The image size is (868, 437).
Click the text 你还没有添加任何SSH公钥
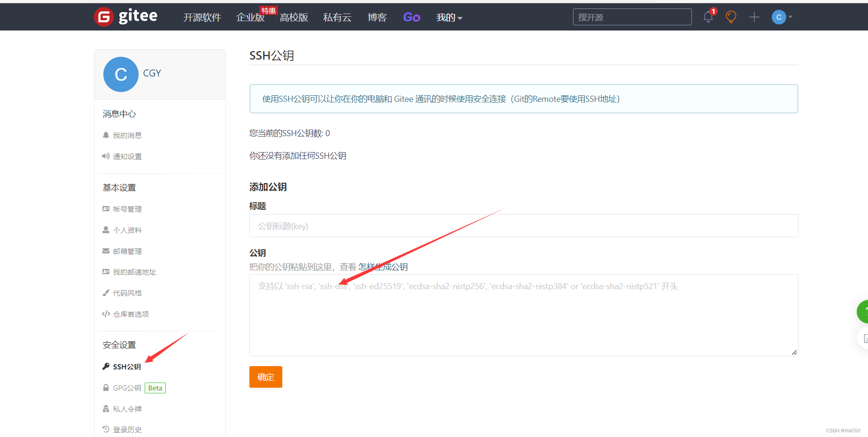(298, 156)
